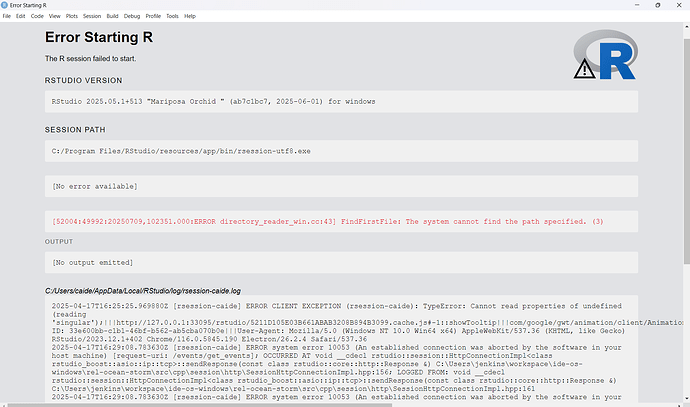Viewport: 690px width, 407px height.
Task: Open the Edit menu
Action: click(x=21, y=16)
